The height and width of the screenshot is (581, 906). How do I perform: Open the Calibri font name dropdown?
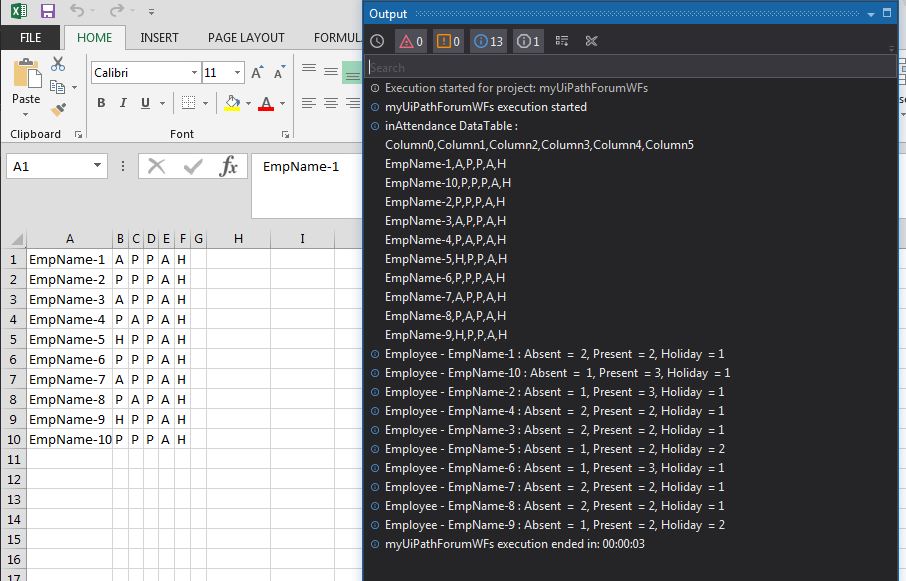pos(194,73)
